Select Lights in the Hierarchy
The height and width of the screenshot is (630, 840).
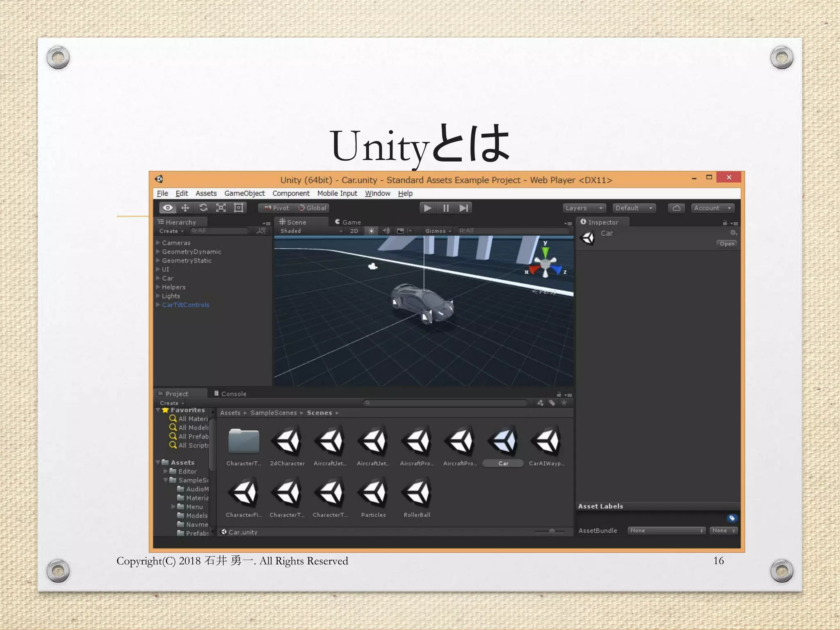(x=171, y=296)
